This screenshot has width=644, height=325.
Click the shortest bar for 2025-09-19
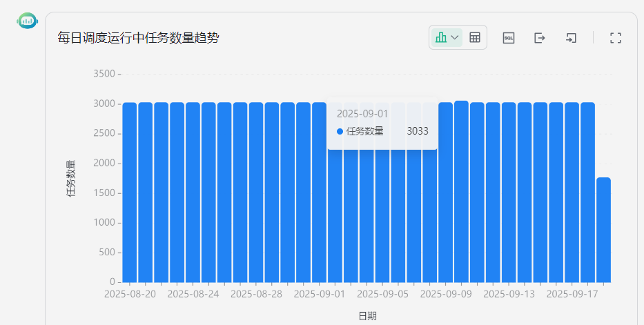[603, 230]
